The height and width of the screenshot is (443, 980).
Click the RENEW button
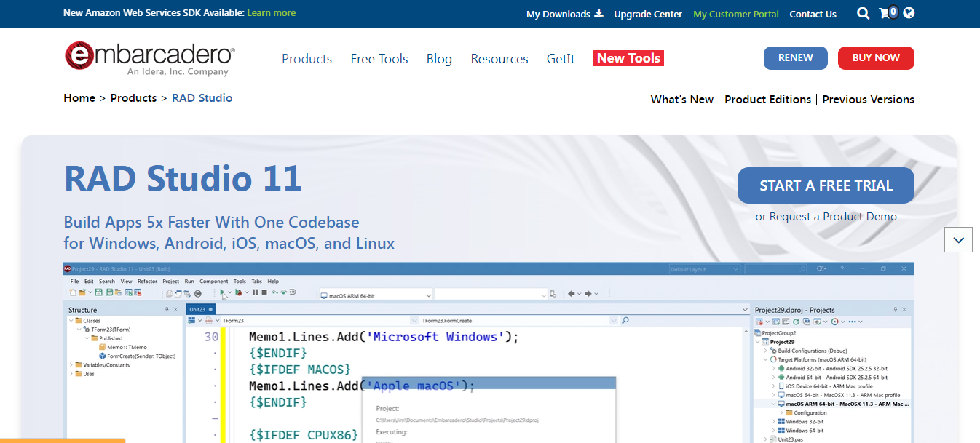coord(796,58)
